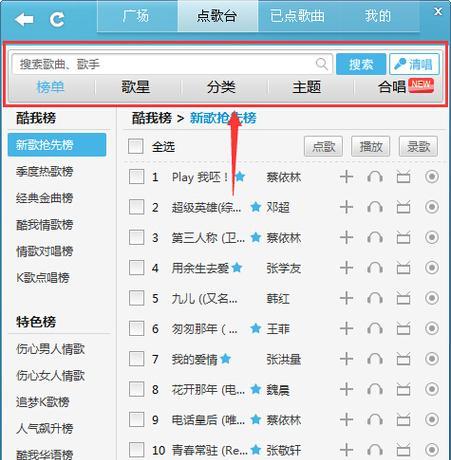Click the 酷我榜 breadcrumb link
Screen dimensions: 451x460
pos(152,118)
